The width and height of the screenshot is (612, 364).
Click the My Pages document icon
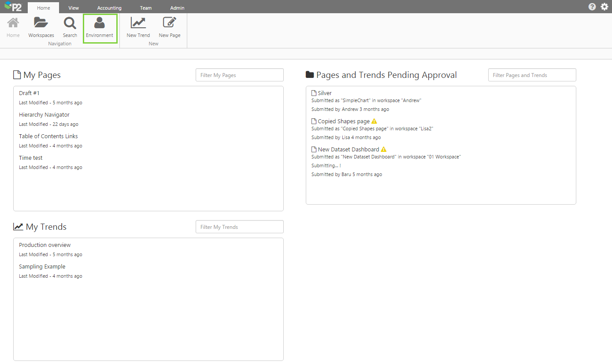tap(17, 75)
